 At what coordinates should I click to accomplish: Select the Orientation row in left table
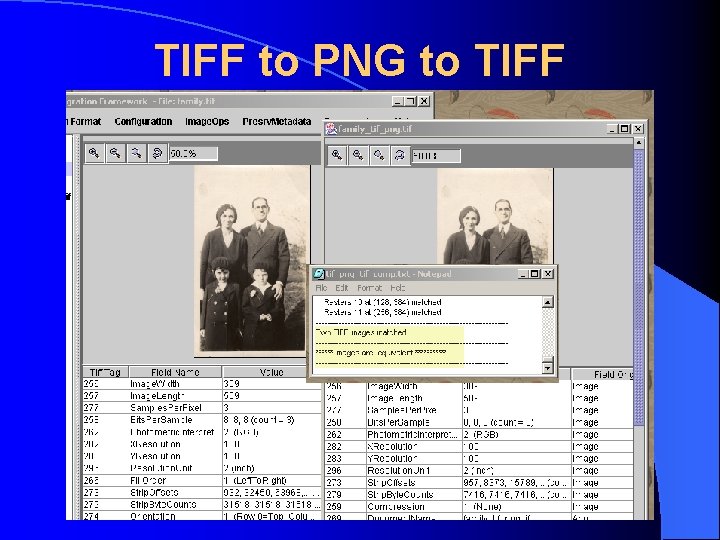click(x=202, y=516)
